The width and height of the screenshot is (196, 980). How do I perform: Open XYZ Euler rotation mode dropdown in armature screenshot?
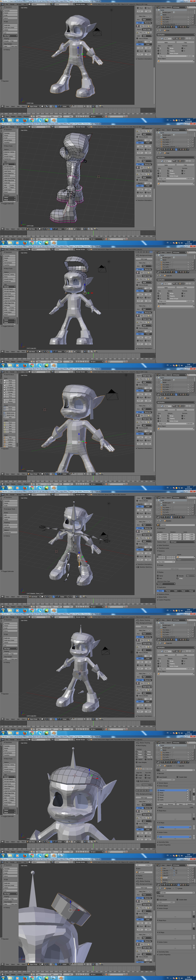182,542
